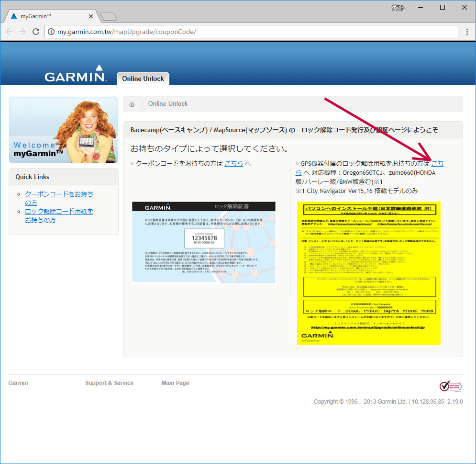Open the Chrome three-dot menu
476x464 pixels.
click(x=467, y=32)
